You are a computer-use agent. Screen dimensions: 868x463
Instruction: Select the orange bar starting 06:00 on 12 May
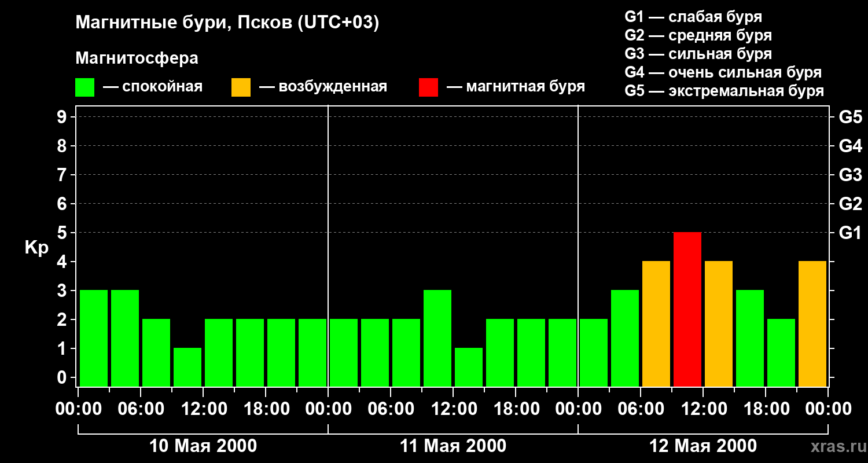click(656, 324)
